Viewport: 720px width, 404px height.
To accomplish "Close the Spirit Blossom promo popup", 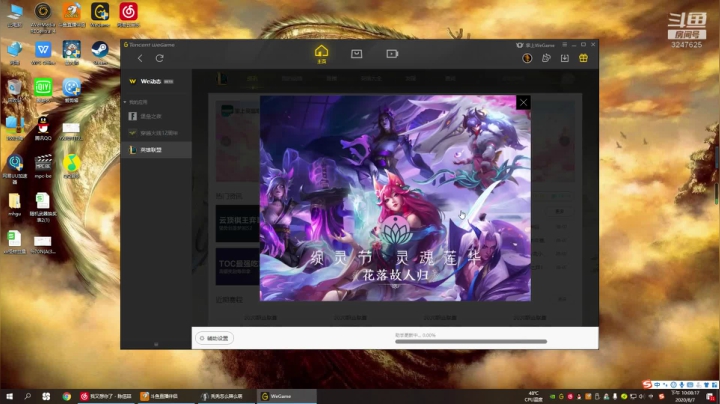I will 523,102.
